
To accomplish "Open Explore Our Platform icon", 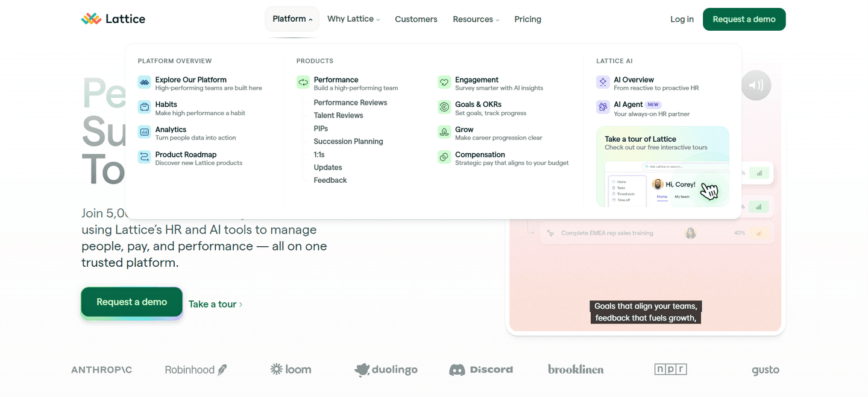I will 144,82.
